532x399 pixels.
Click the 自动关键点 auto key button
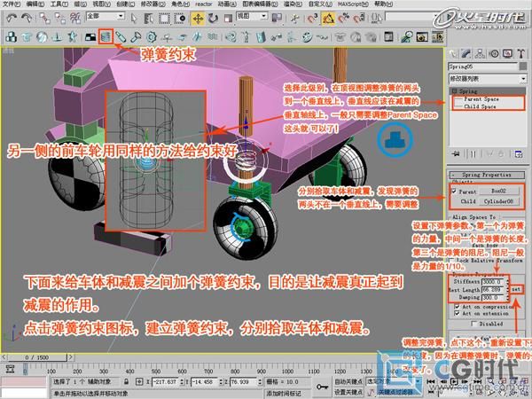[348, 381]
